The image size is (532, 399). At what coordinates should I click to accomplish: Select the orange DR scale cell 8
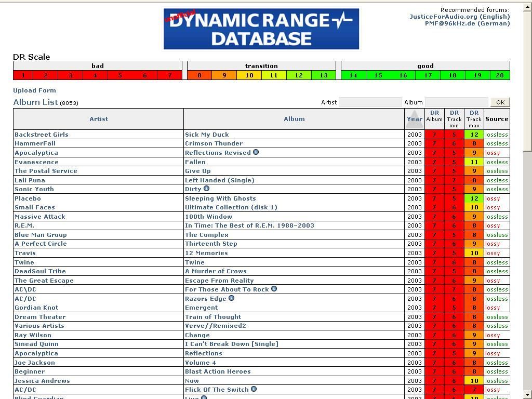(x=199, y=75)
